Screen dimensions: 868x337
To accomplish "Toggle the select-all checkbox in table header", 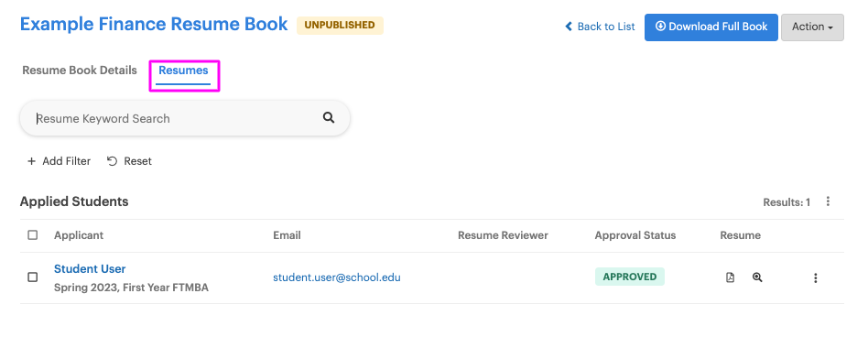I will tap(33, 234).
